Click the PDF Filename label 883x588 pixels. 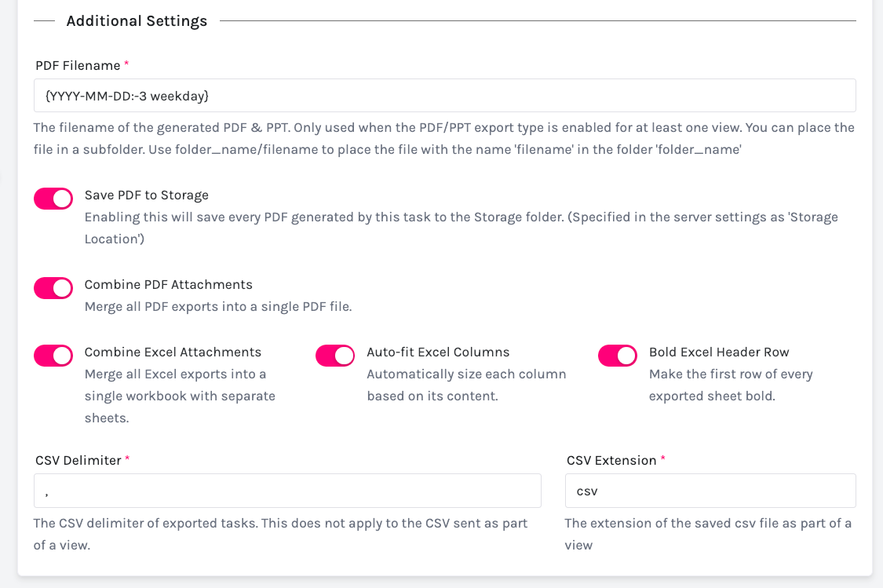(78, 66)
